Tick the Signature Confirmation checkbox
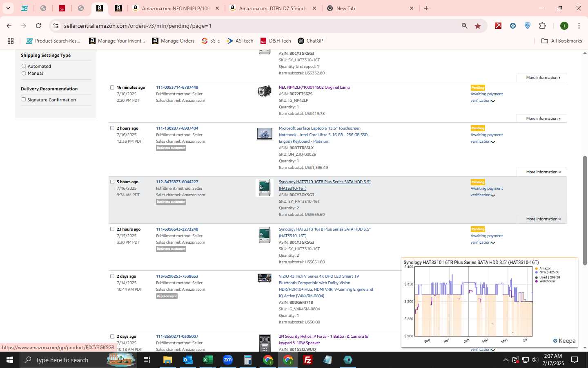Image resolution: width=588 pixels, height=368 pixels. 24,99
